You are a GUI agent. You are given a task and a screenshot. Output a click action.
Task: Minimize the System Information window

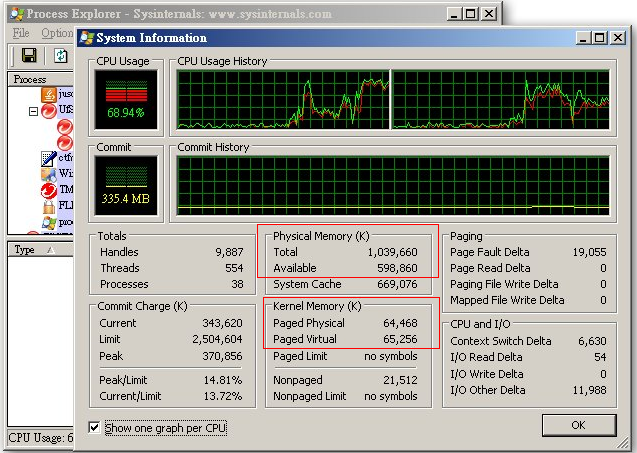pos(583,38)
